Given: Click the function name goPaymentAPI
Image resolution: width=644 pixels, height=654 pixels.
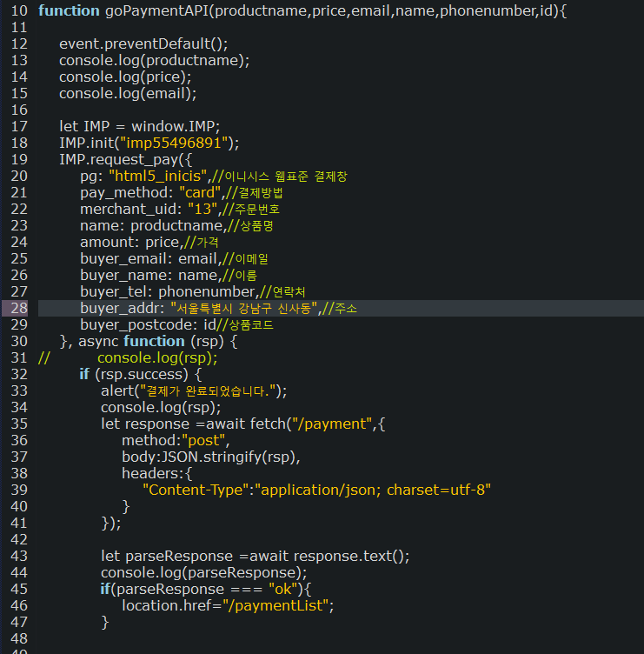Looking at the screenshot, I should (156, 10).
